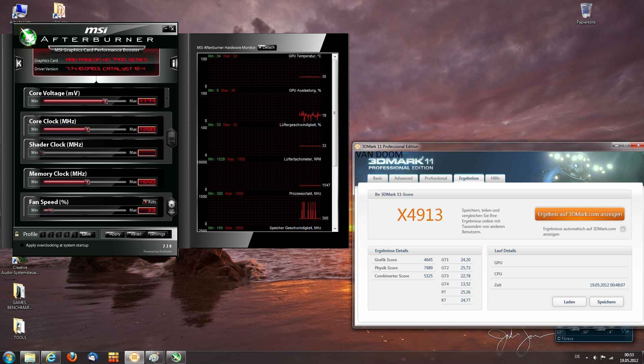Check Ergebnisse automatisch auf 3DMark.com anzeigen
This screenshot has height=364, width=644.
pyautogui.click(x=623, y=229)
